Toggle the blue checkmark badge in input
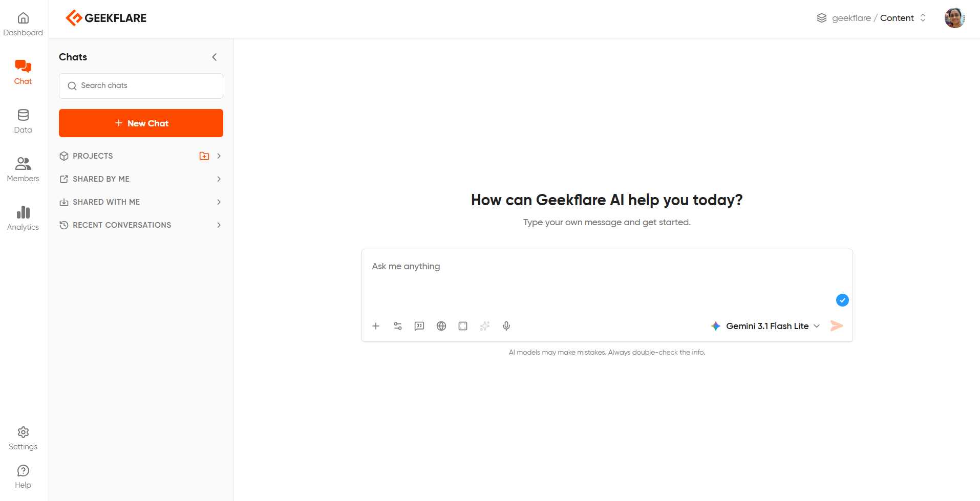The image size is (980, 501). 842,300
